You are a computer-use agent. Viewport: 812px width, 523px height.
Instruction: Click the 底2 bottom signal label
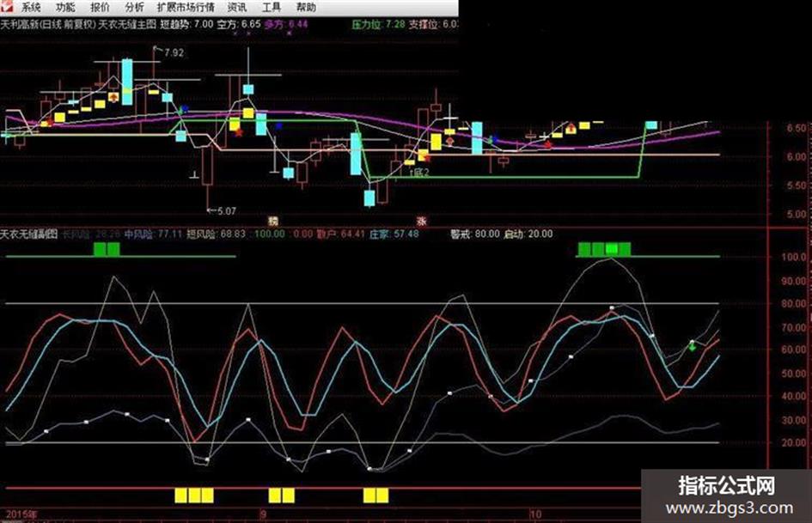click(420, 173)
